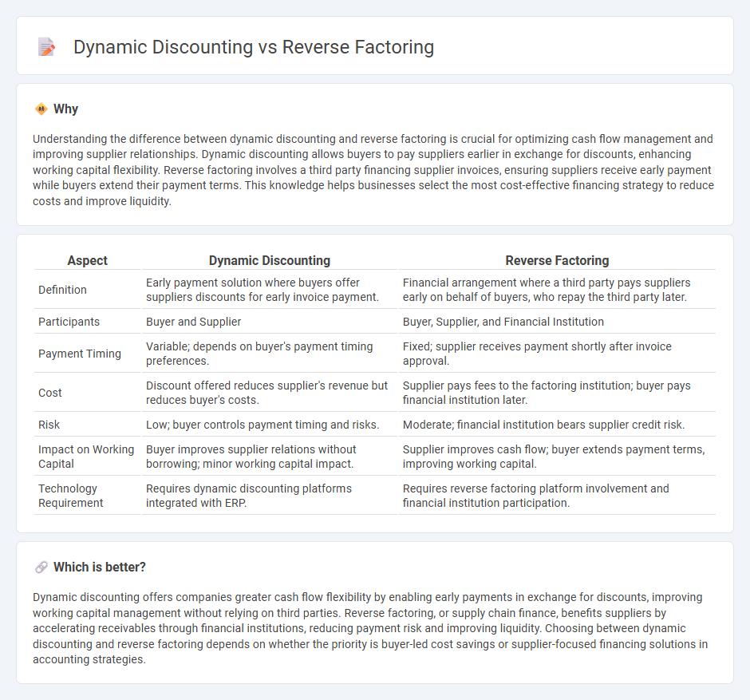Screen dimensions: 750x700
Task: Click the orange diamond icon beside Why
Action: 41,109
